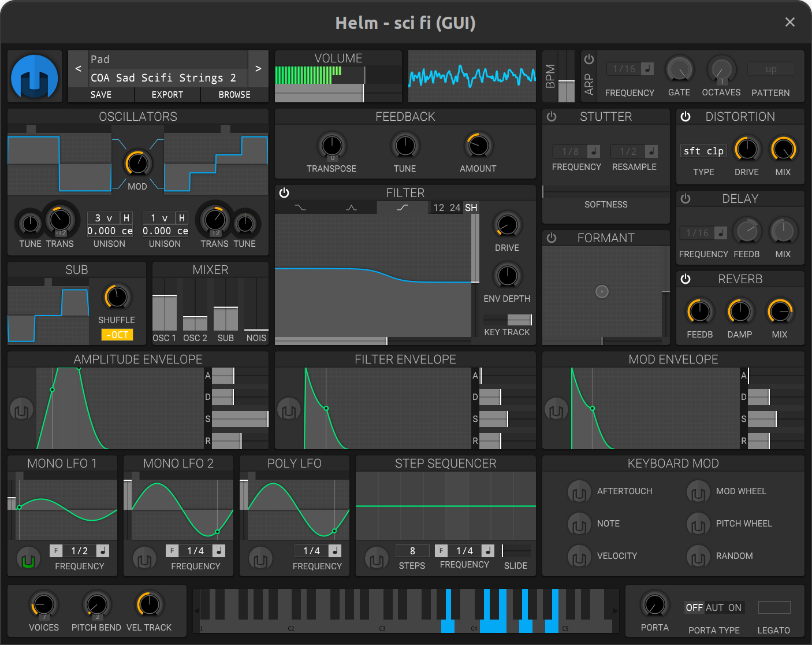Click the Key Track slider

[507, 320]
